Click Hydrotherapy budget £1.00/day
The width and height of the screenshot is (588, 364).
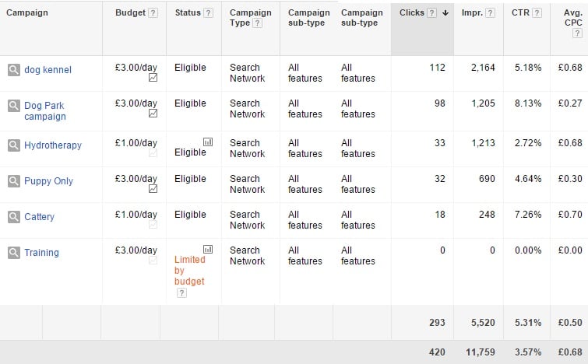click(136, 143)
